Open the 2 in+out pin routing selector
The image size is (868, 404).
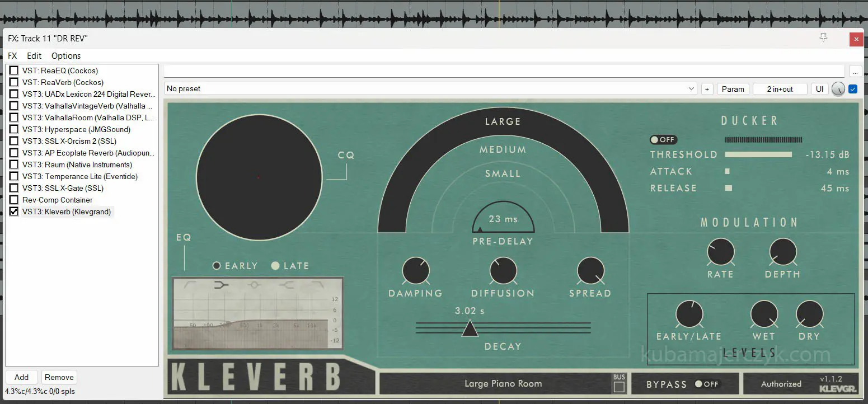point(780,89)
